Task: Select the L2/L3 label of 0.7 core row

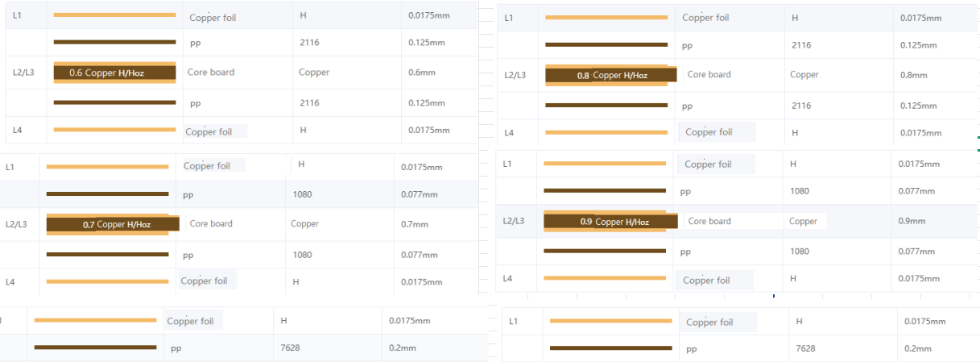Action: [16, 224]
